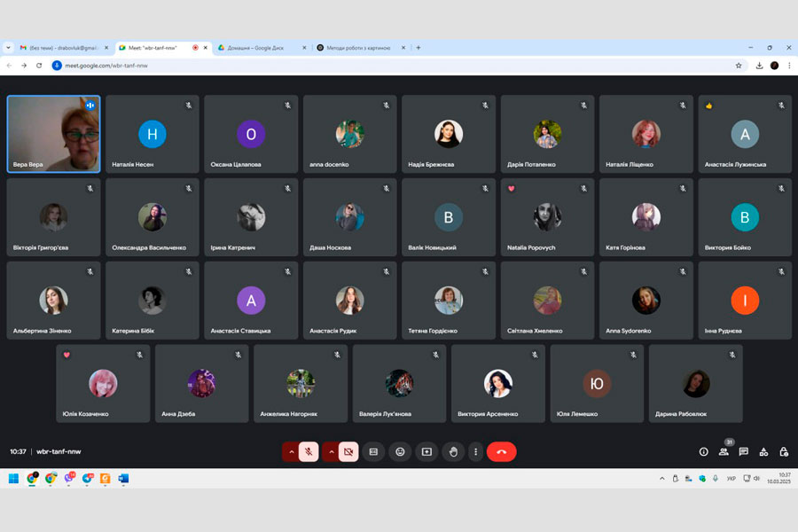Open Telegram from the taskbar
Viewport: 798px width, 532px height.
[x=88, y=478]
